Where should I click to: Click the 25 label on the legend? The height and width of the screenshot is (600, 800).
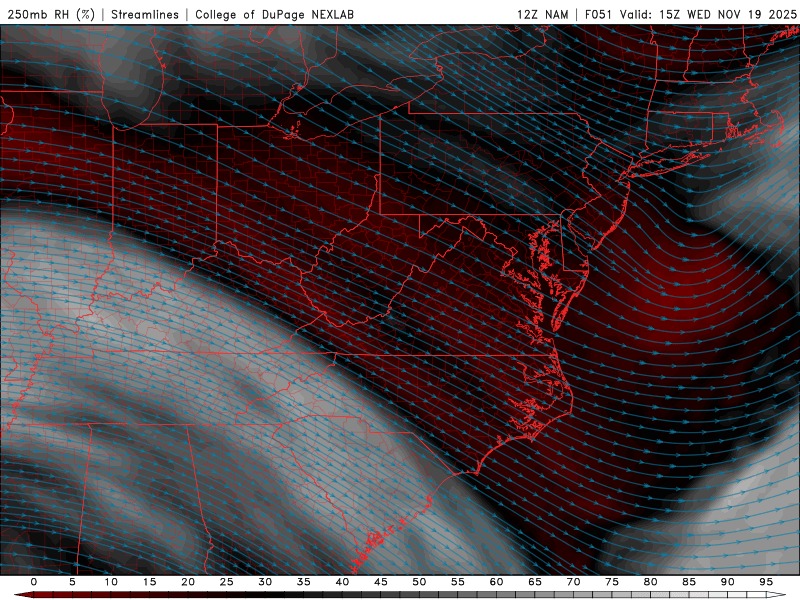pyautogui.click(x=227, y=582)
